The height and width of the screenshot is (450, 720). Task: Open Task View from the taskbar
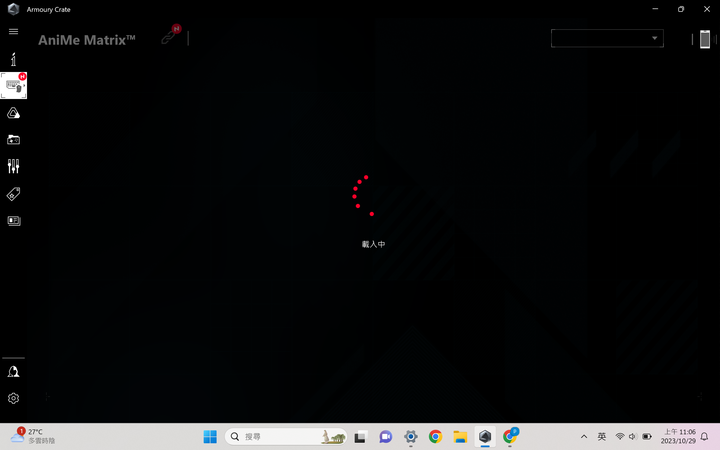pos(360,437)
